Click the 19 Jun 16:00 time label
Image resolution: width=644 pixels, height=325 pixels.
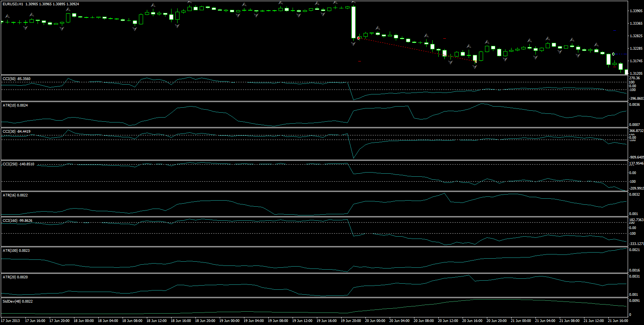pos(327,321)
